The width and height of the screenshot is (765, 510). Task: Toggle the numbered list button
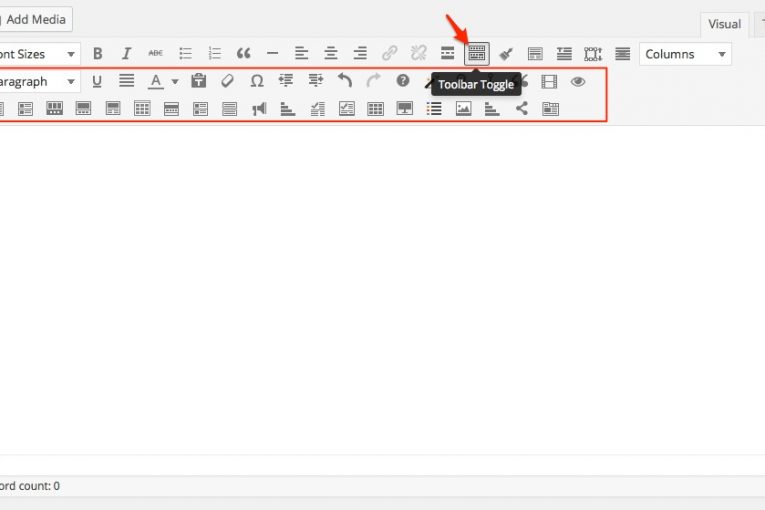(214, 53)
